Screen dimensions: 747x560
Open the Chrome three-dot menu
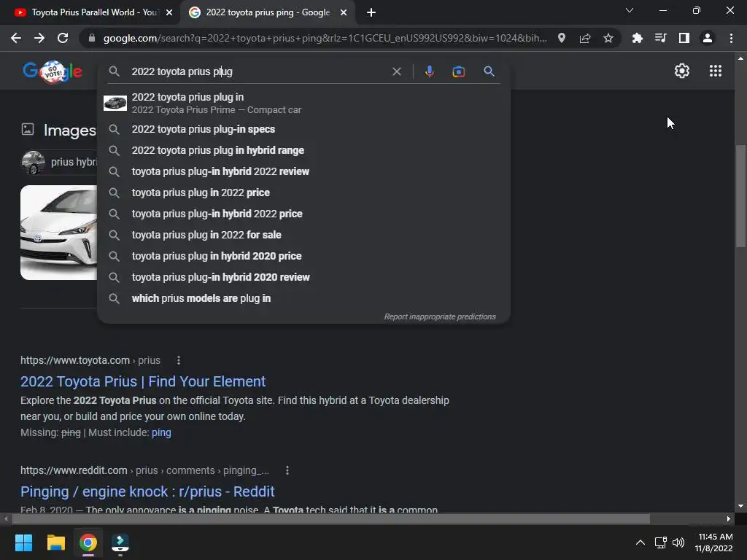[731, 38]
